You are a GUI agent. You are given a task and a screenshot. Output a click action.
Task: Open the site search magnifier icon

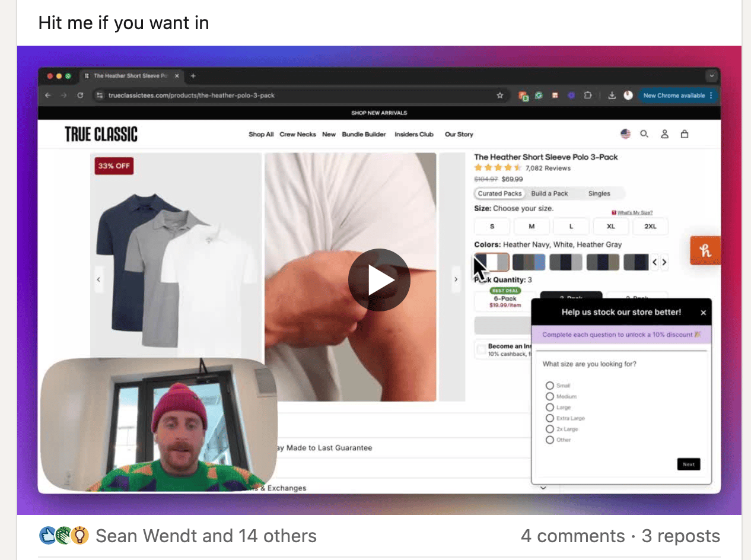coord(644,134)
